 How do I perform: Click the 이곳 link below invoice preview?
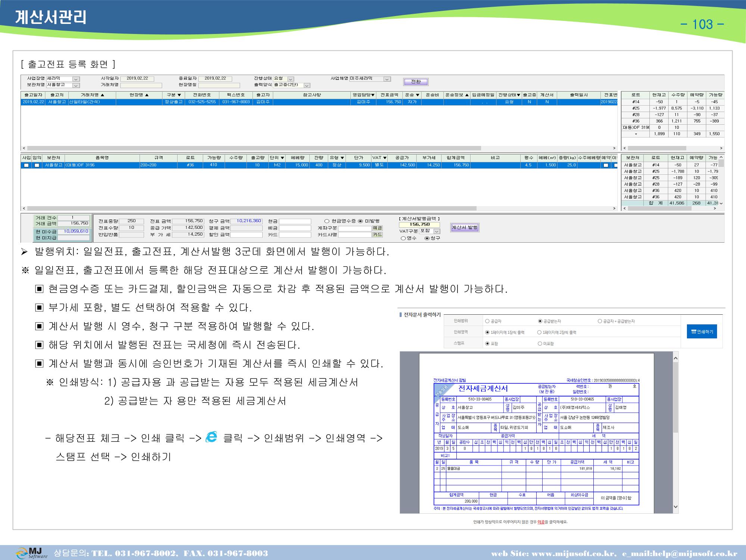click(541, 522)
